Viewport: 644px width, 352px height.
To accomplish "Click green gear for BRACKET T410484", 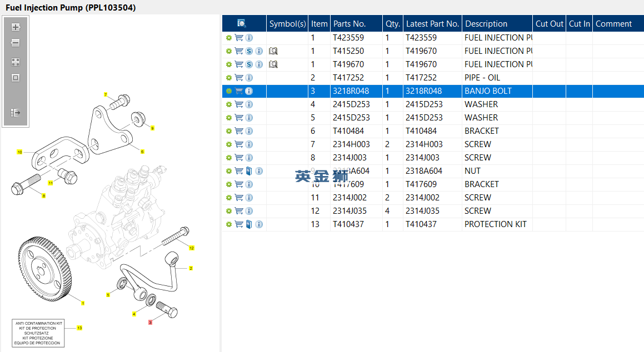I will [x=229, y=131].
